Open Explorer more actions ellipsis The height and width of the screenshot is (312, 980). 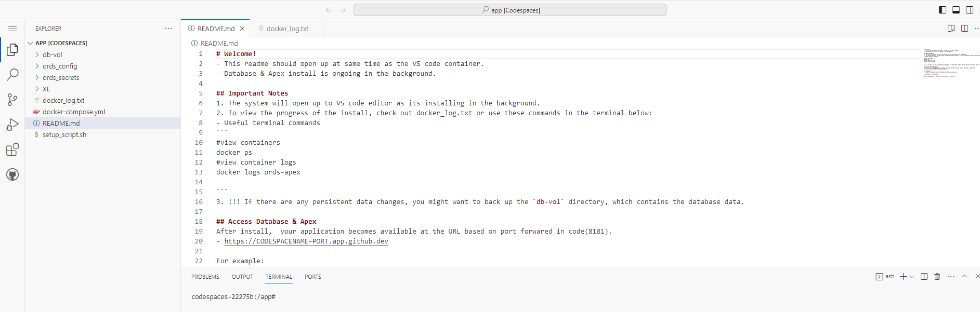point(168,29)
